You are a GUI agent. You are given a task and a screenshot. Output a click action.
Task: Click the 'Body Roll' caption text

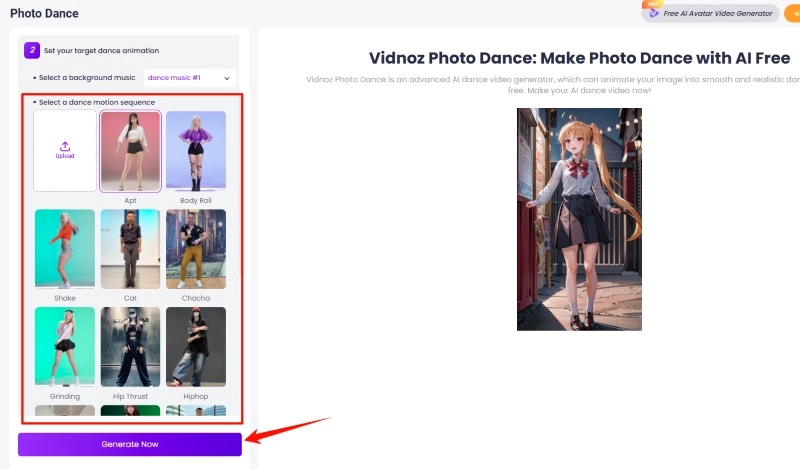[196, 201]
